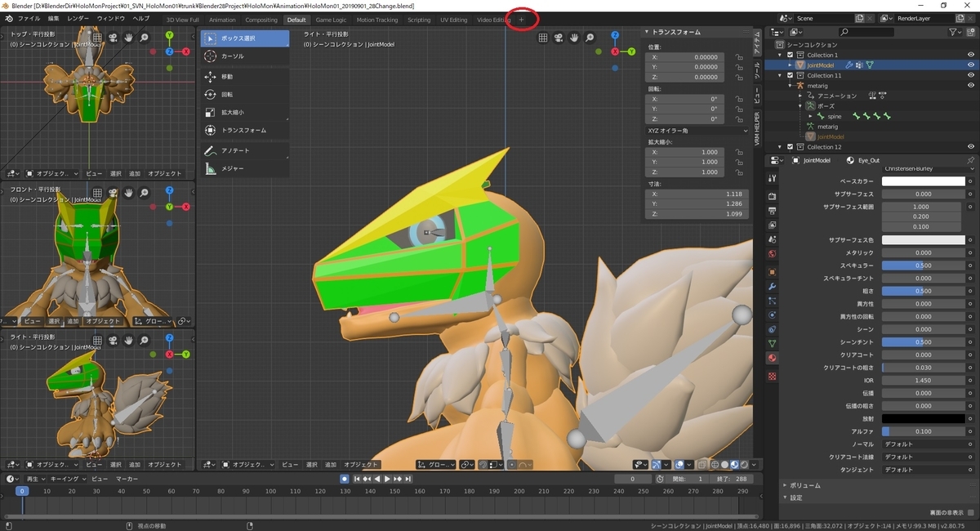
Task: Click the IOR 1.450 value field
Action: 923,380
